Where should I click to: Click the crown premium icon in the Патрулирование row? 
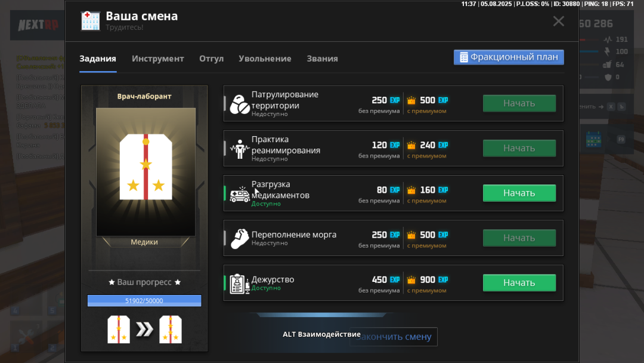pos(411,100)
